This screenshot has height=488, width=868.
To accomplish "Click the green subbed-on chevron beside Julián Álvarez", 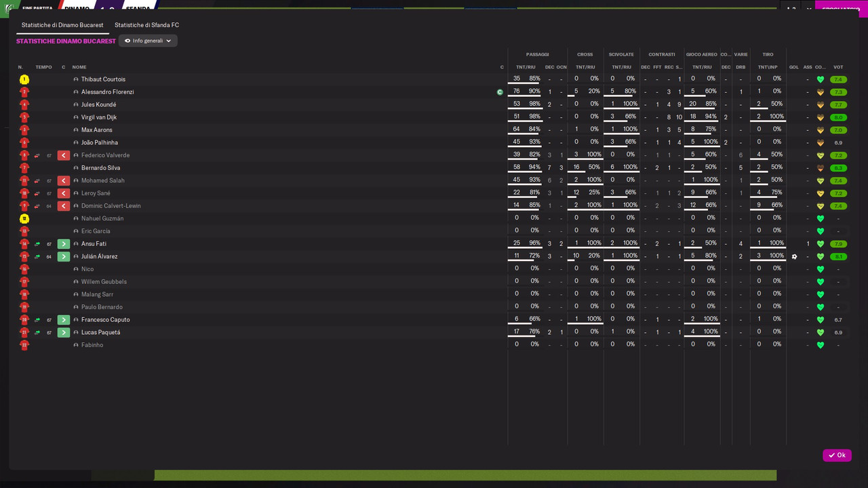I will (64, 257).
